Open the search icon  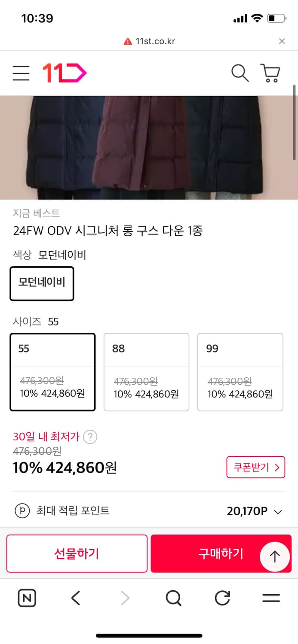click(x=240, y=73)
